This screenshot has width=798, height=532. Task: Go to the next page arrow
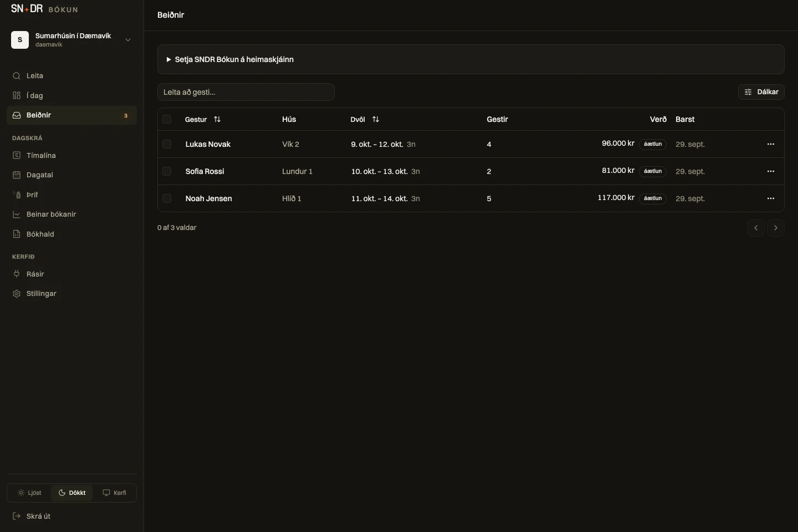776,228
